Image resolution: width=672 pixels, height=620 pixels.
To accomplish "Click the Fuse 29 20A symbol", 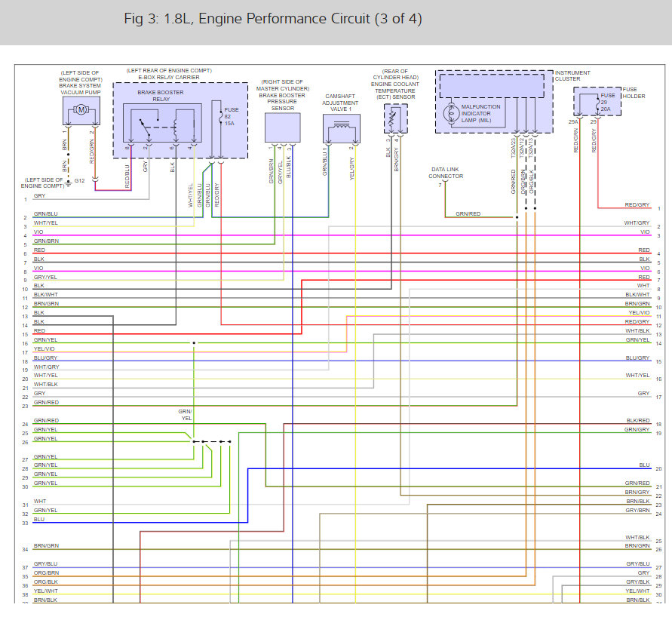I will (597, 104).
